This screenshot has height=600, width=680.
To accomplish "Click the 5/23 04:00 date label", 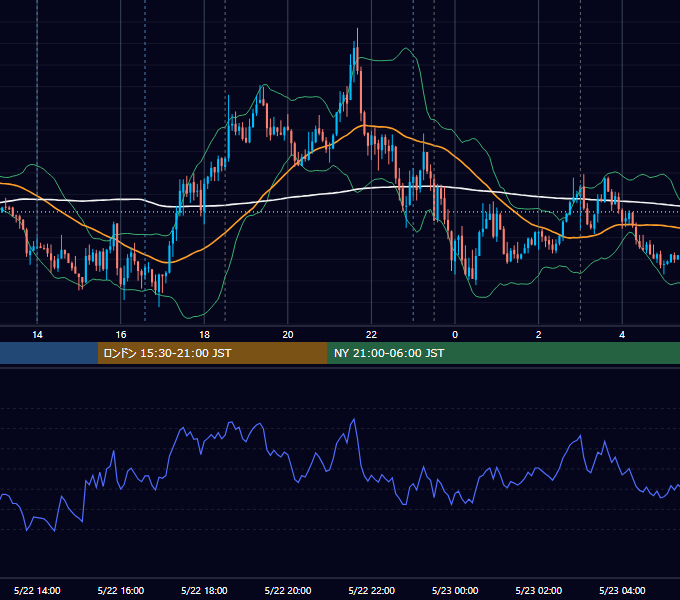I will (x=622, y=590).
